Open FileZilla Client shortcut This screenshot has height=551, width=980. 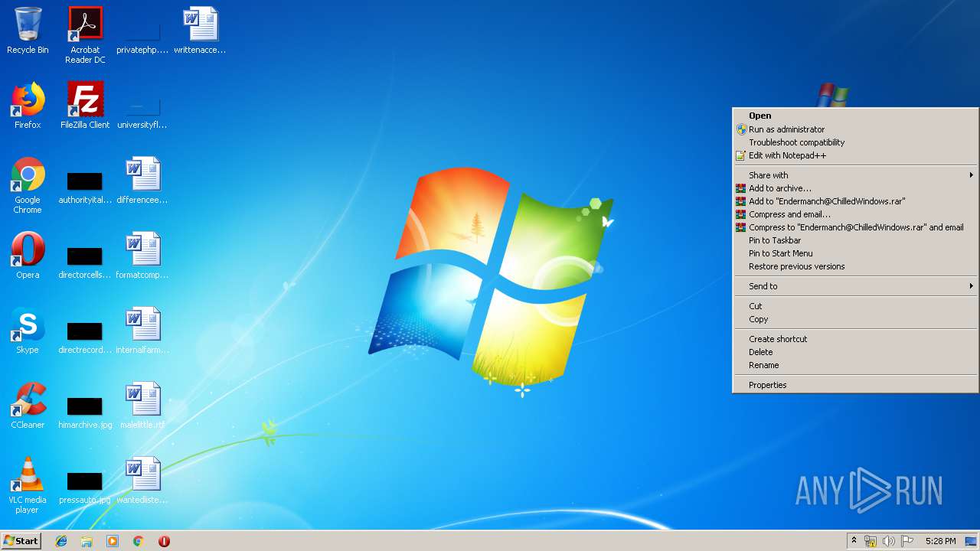pyautogui.click(x=85, y=106)
